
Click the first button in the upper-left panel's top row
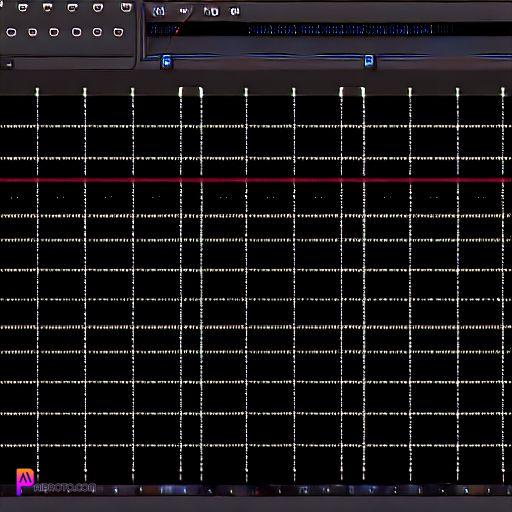[23, 7]
